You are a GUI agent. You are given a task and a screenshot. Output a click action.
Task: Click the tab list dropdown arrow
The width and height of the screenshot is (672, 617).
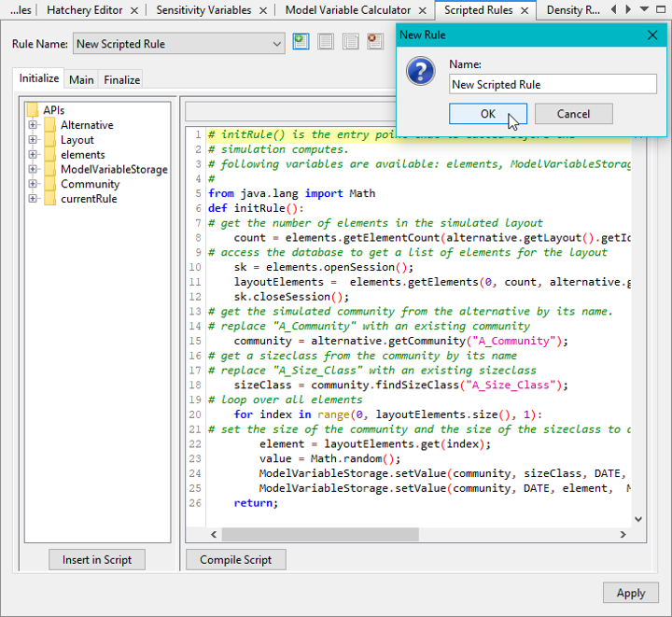click(x=644, y=9)
